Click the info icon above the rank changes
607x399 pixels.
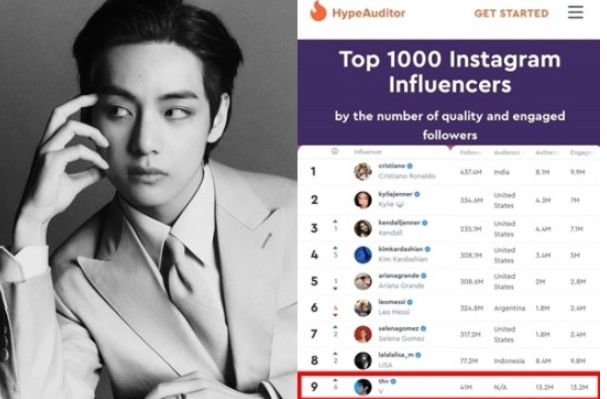coord(334,151)
